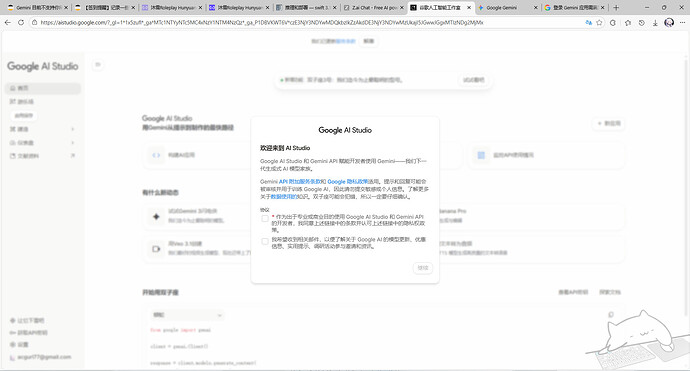
Task: Open the playground item in left sidebar
Action: tap(43, 102)
